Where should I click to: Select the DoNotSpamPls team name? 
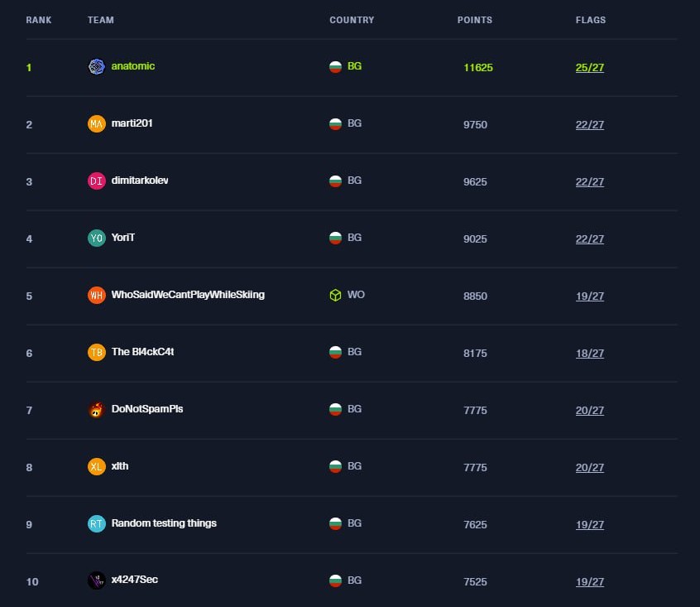(147, 409)
